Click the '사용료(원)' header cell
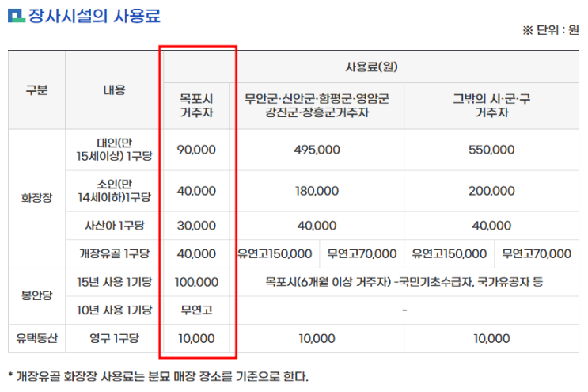This screenshot has height=392, width=588. tap(371, 67)
